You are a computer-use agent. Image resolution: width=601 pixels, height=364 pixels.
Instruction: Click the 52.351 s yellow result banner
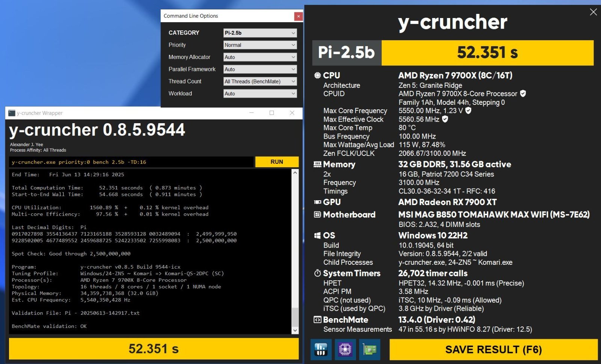(488, 53)
